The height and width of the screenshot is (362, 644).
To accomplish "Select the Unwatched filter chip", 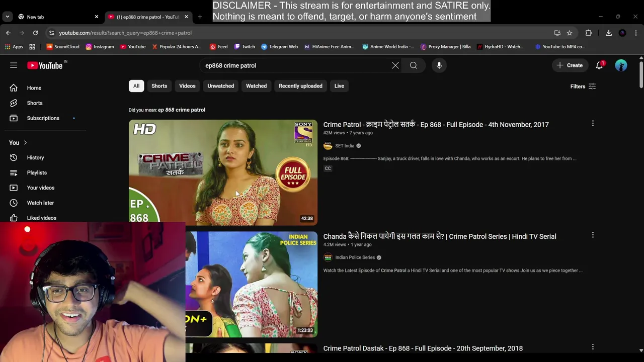I will [x=221, y=86].
